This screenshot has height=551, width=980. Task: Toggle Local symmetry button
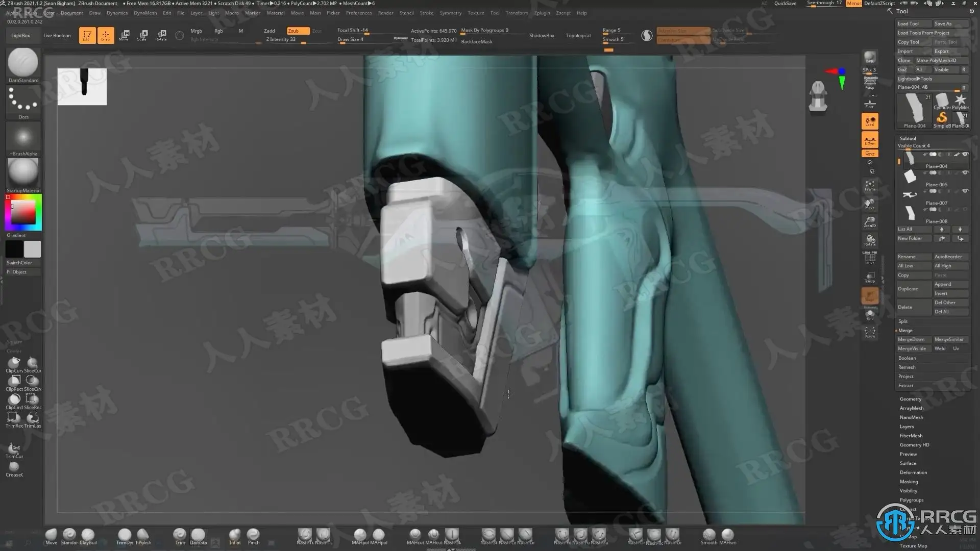coord(870,139)
